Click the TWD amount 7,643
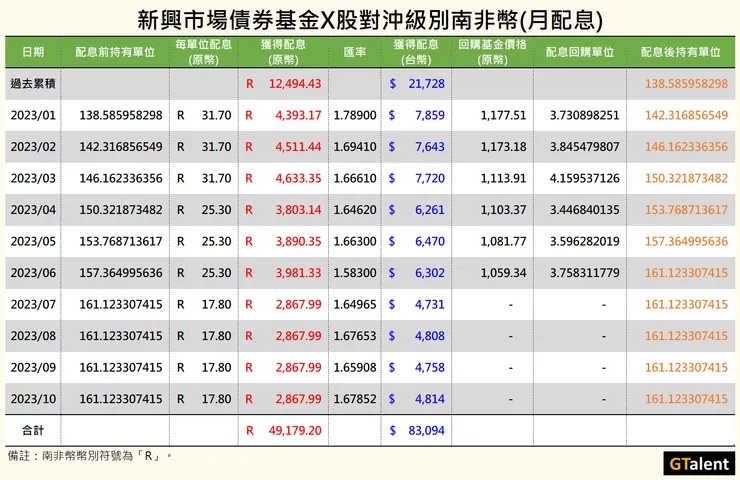 (430, 147)
